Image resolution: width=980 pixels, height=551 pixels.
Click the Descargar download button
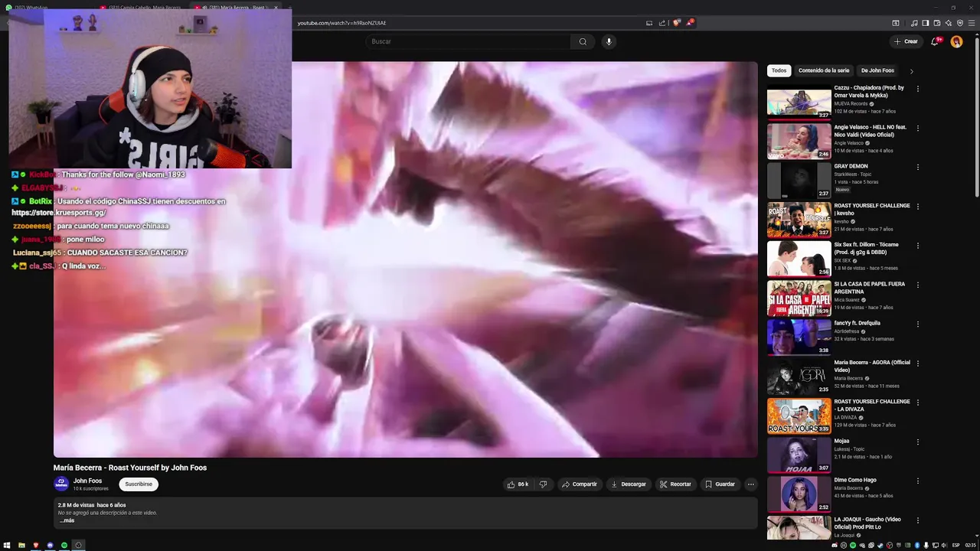628,484
